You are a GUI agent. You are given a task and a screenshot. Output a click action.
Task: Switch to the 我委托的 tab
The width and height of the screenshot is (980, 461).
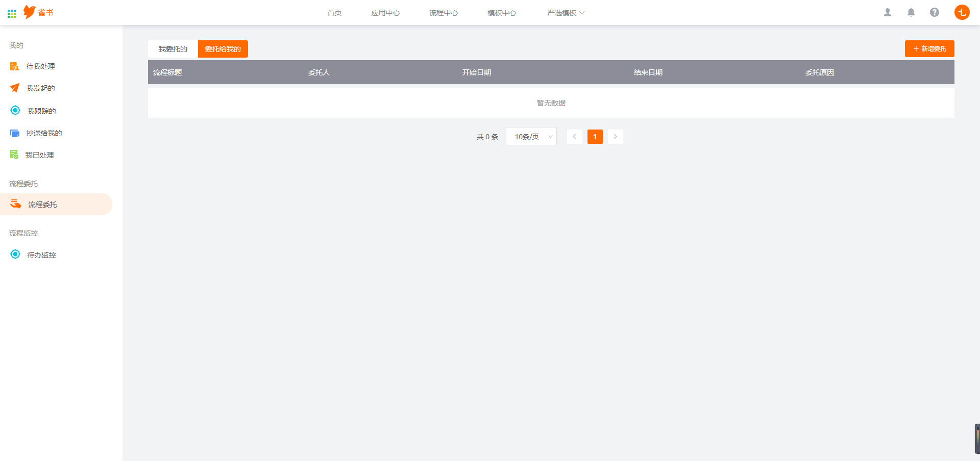pos(173,49)
